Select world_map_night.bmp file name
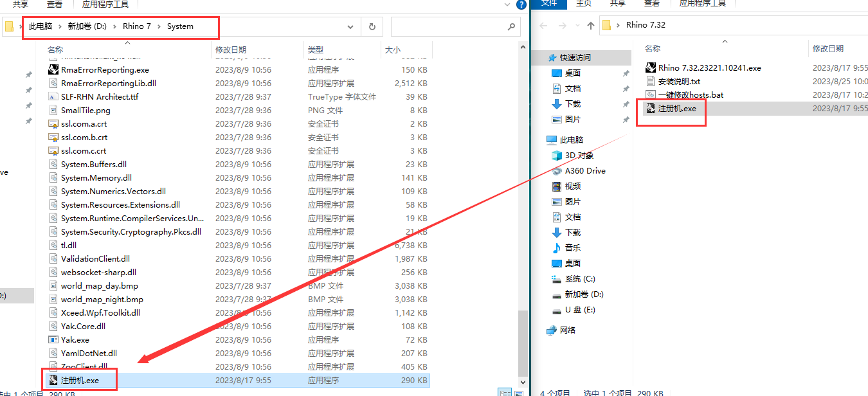 click(102, 299)
